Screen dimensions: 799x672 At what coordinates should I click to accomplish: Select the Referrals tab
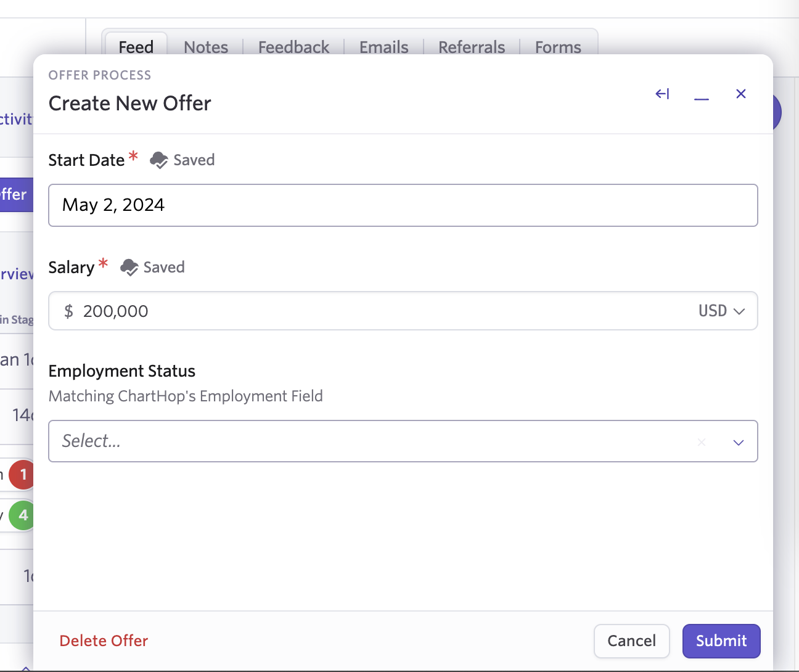pyautogui.click(x=472, y=47)
